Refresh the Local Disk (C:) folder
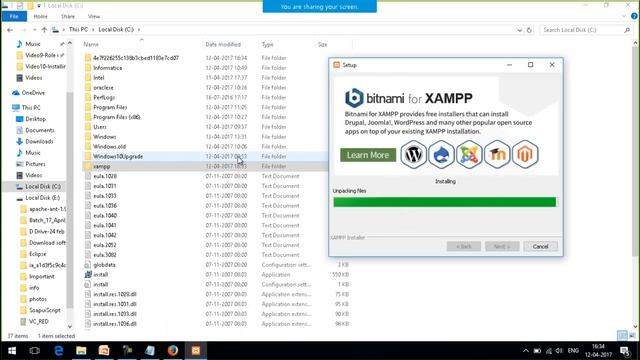Screen dimensions: 640x360 pos(529,30)
